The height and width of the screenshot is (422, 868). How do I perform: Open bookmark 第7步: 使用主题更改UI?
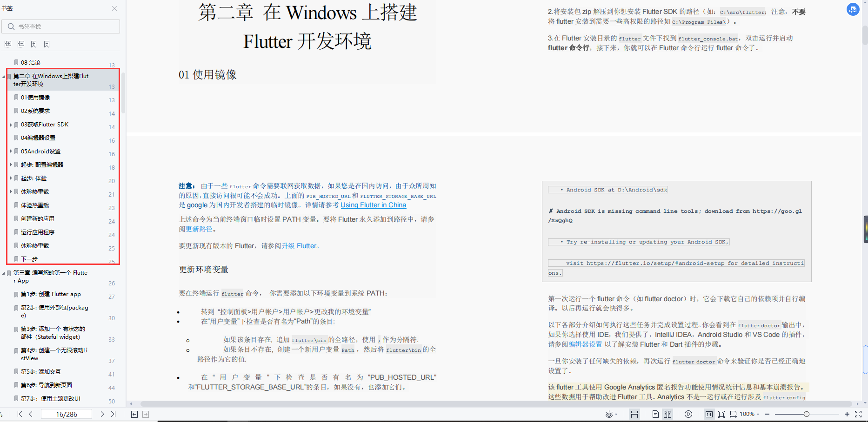(x=51, y=399)
